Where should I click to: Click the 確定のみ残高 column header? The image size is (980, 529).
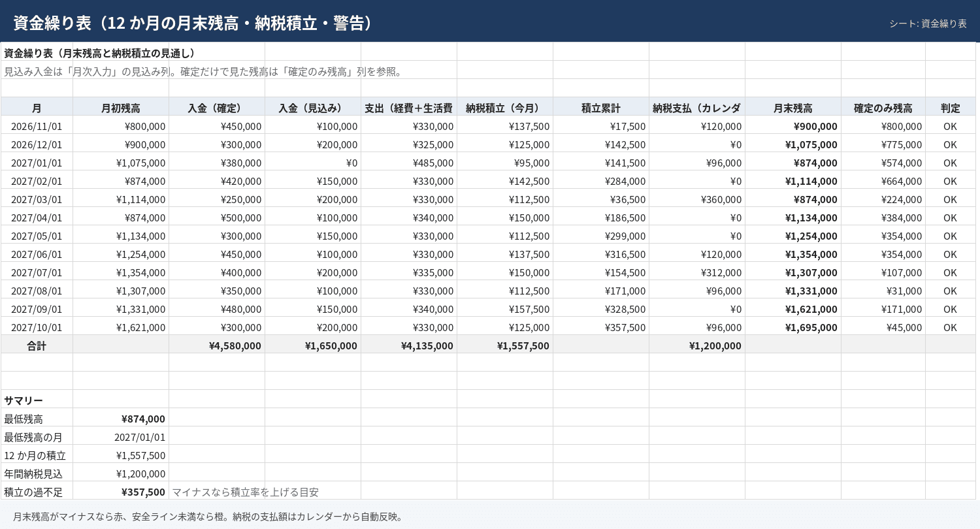pos(883,108)
